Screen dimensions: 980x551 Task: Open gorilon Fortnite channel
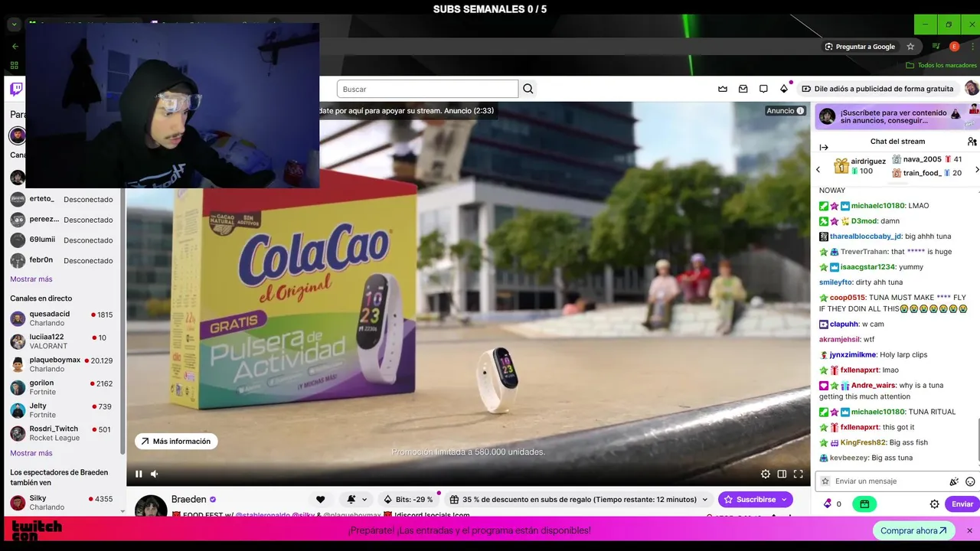coord(61,387)
